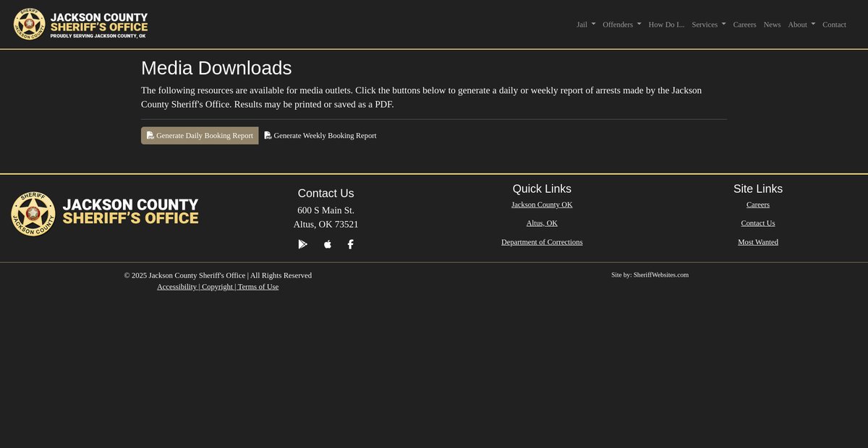This screenshot has height=448, width=868.
Task: Go to Careers in the top navigation
Action: point(744,25)
